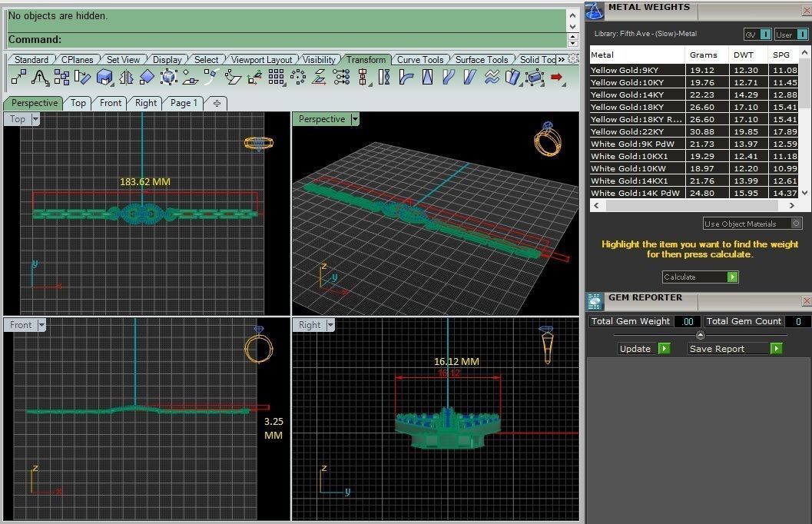812x524 pixels.
Task: Click into the Command input line
Action: point(287,39)
